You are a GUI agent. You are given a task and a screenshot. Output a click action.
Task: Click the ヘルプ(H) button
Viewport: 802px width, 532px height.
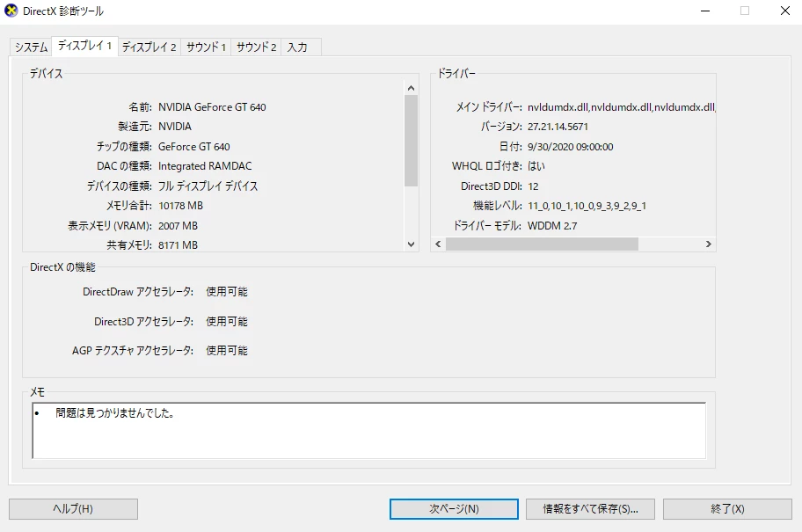73,509
